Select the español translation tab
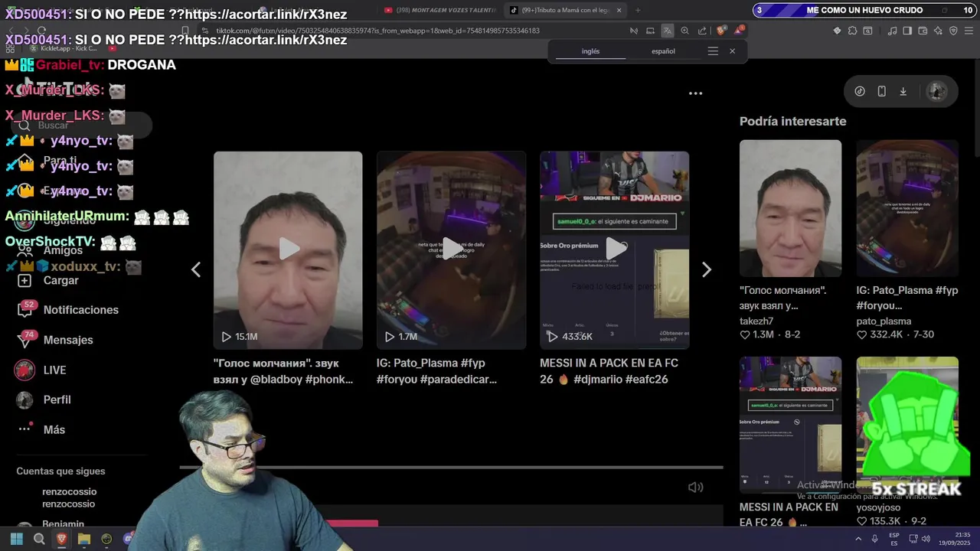 pos(663,51)
